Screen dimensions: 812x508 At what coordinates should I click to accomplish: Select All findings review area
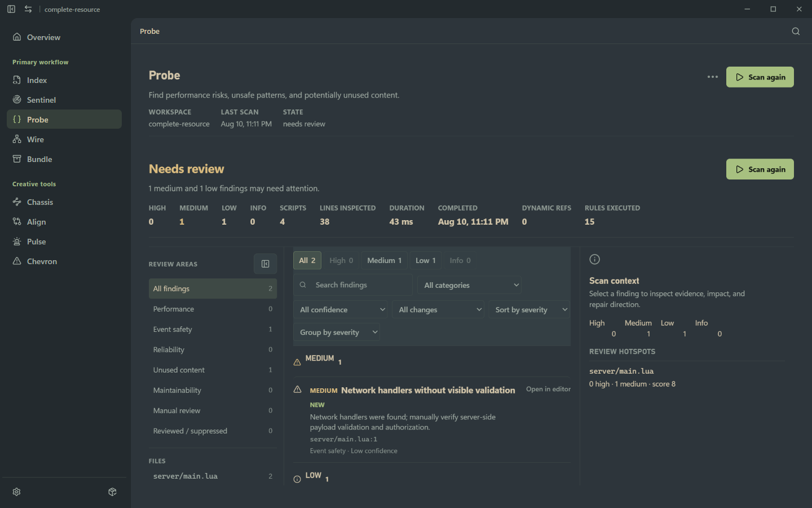coord(213,288)
